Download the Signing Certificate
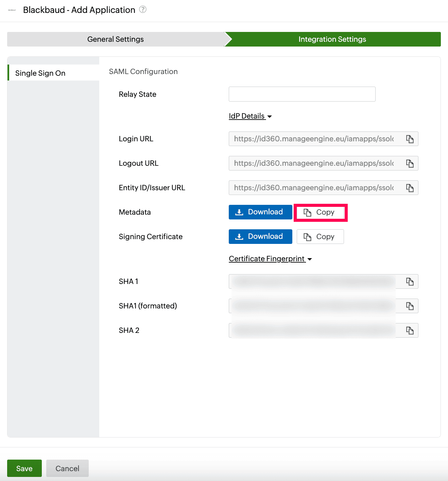The width and height of the screenshot is (448, 481). click(260, 236)
